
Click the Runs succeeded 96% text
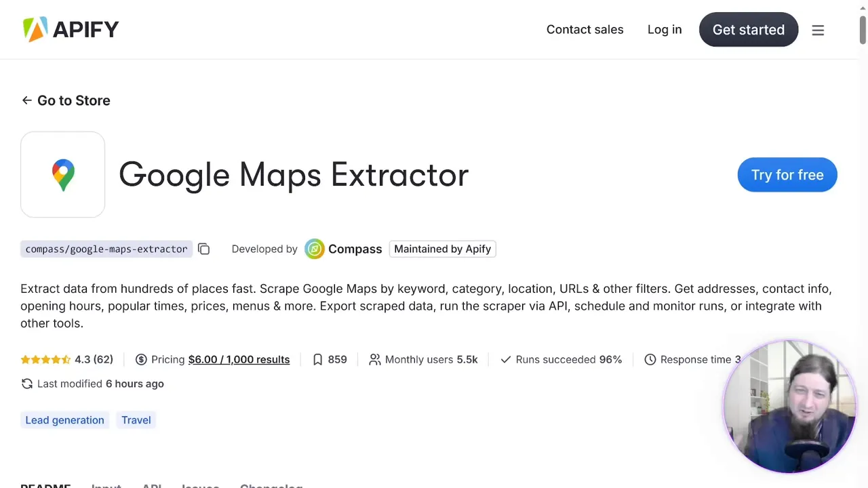pyautogui.click(x=568, y=359)
